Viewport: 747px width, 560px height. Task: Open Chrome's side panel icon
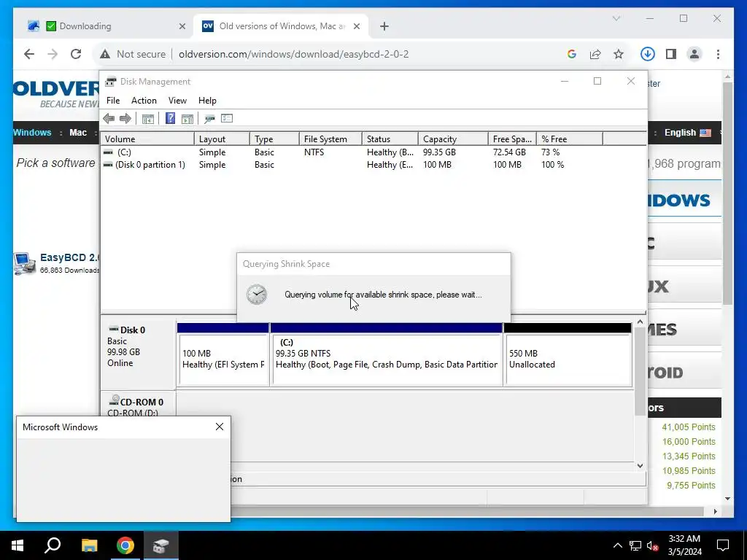pyautogui.click(x=671, y=54)
